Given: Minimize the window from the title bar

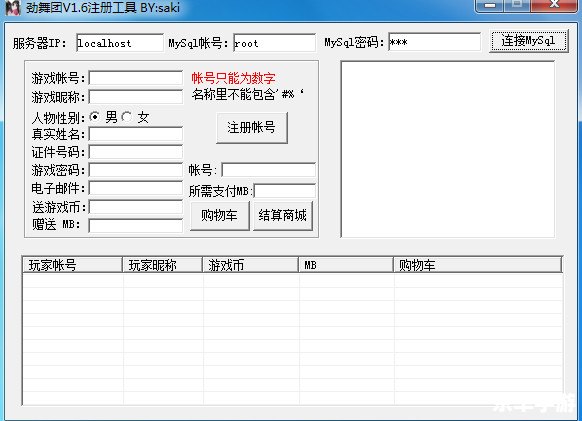Looking at the screenshot, I should click(490, 5).
